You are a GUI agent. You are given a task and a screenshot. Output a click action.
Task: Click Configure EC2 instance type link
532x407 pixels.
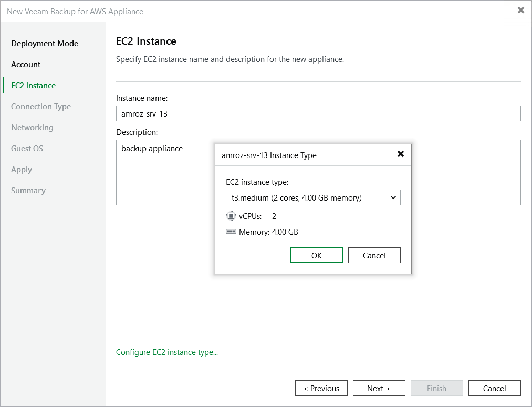pyautogui.click(x=166, y=352)
